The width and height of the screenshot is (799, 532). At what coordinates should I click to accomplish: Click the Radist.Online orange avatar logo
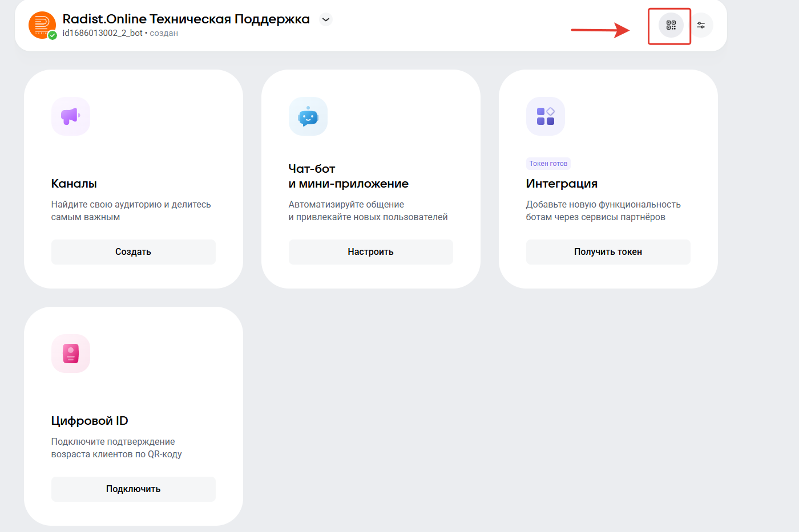42,25
